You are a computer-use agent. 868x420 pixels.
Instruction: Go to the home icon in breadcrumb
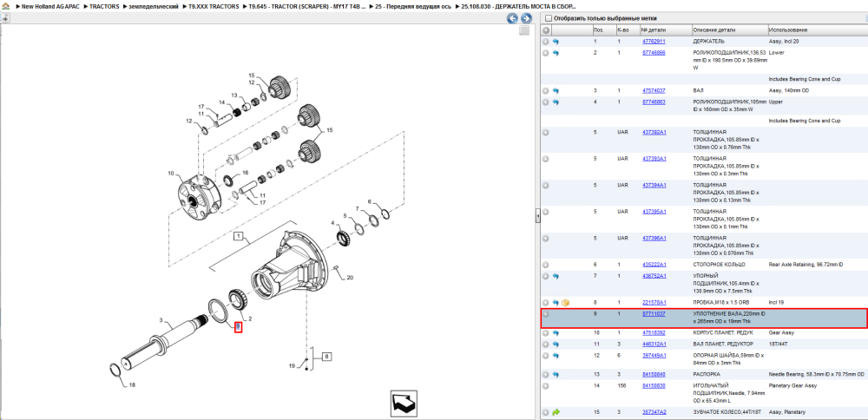(x=5, y=7)
